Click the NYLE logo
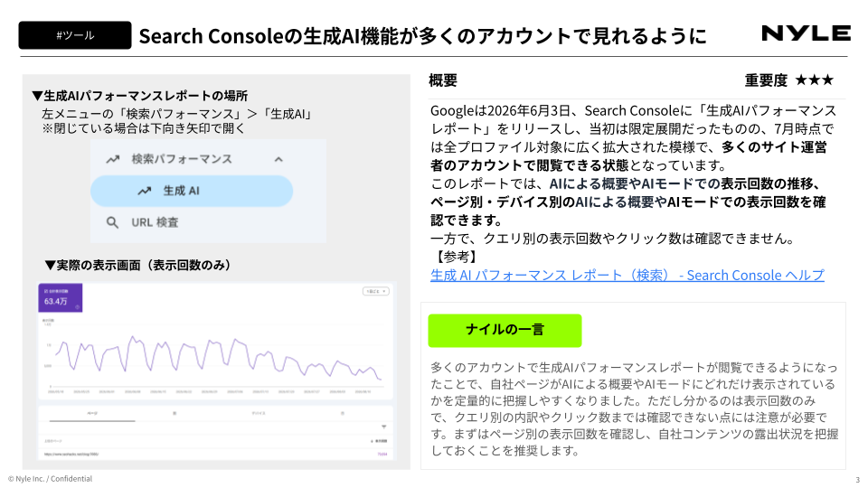This screenshot has width=868, height=488. [806, 33]
